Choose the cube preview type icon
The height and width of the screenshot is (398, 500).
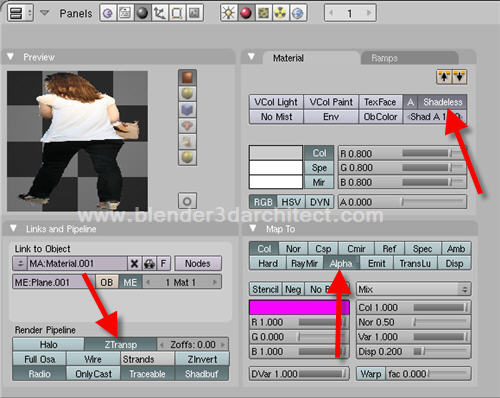187,109
